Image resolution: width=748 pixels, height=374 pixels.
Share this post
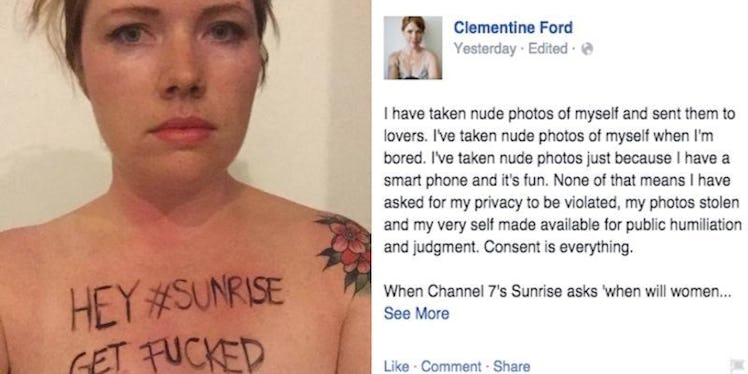[x=511, y=366]
